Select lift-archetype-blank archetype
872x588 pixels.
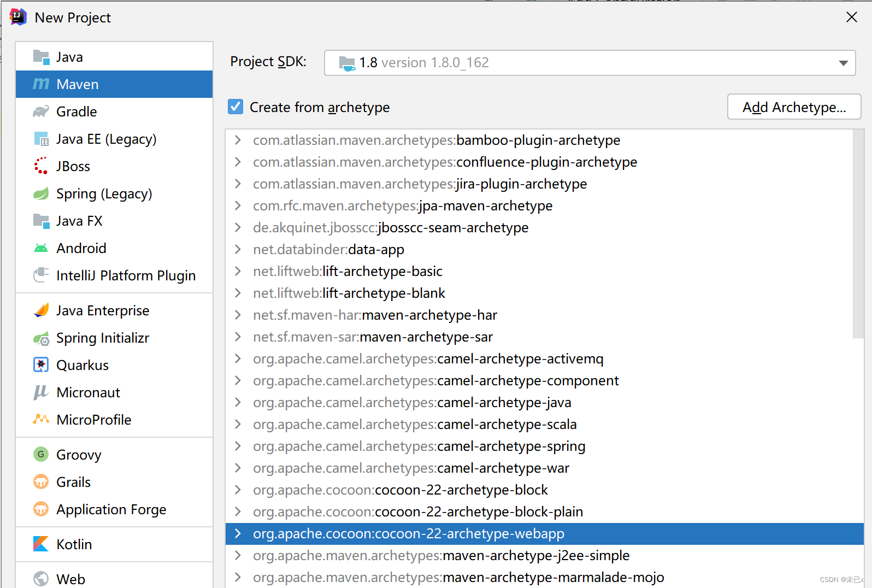tap(539, 293)
